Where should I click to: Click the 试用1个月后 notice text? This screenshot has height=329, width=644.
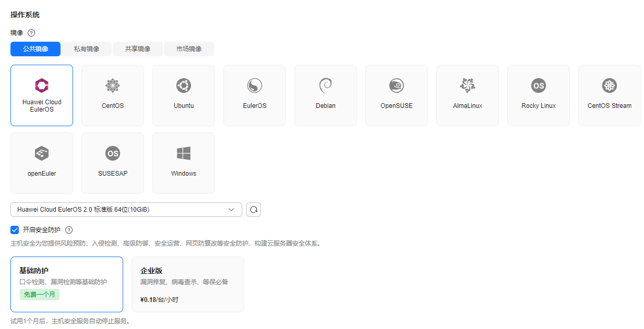click(70, 321)
